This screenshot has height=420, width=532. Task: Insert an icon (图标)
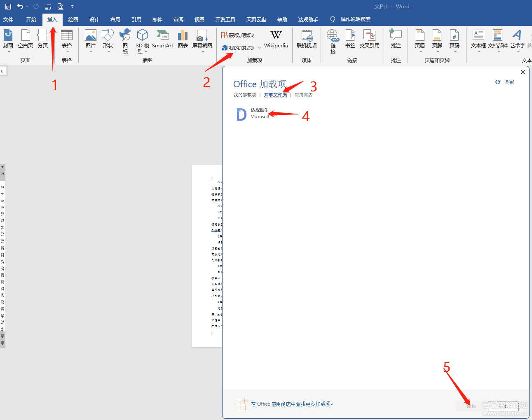coord(125,41)
